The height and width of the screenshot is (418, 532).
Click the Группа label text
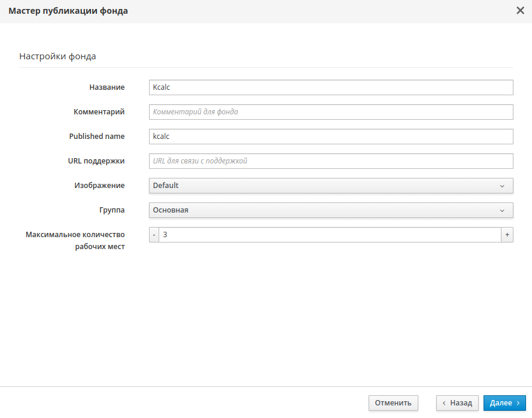coord(111,210)
